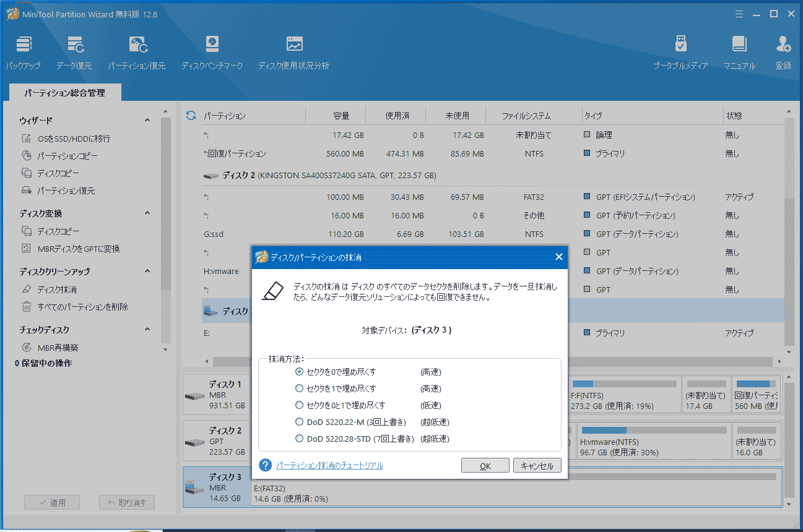803x532 pixels.
Task: Close the ディスク/パーティションの抹消 dialog
Action: 558,257
